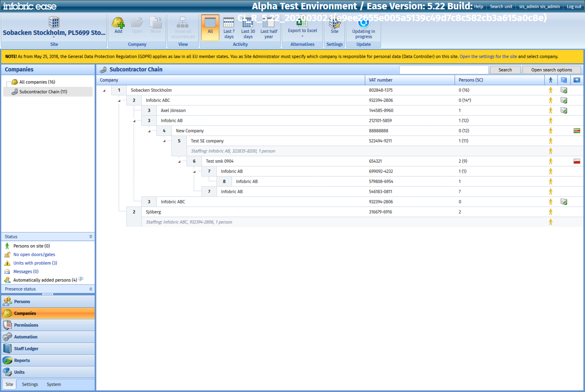
Task: Collapse the Test smk 0904 row
Action: [x=179, y=162]
